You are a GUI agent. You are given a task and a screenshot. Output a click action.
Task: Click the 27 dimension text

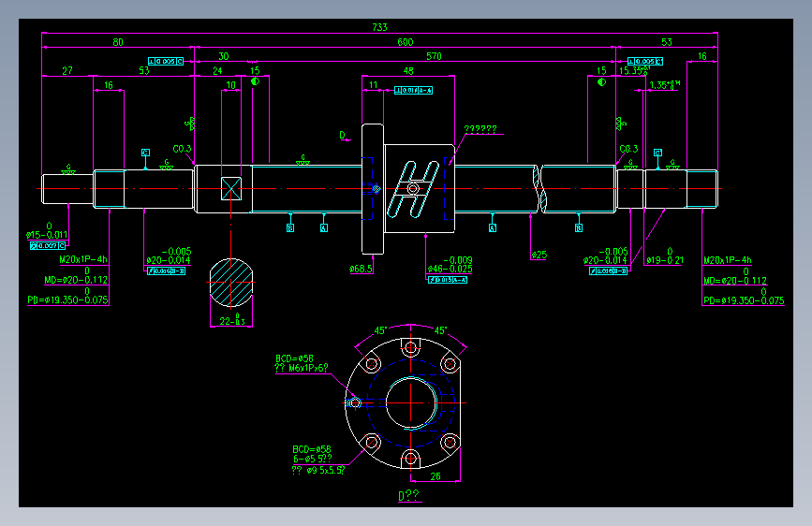pyautogui.click(x=67, y=70)
